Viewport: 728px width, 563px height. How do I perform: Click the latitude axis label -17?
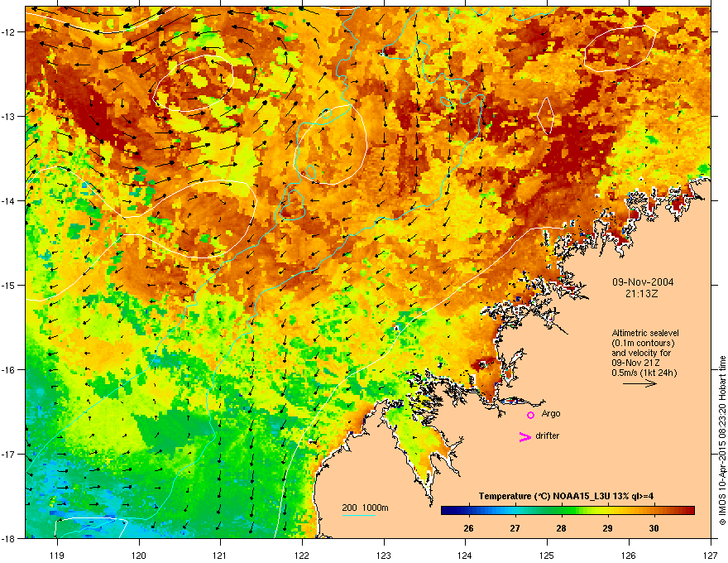[x=8, y=454]
